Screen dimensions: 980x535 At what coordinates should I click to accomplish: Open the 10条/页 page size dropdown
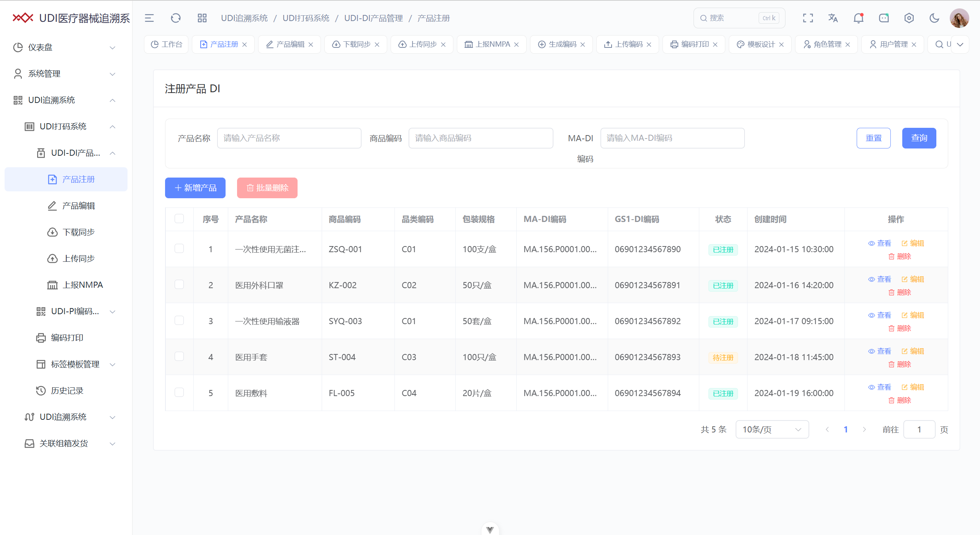coord(772,429)
